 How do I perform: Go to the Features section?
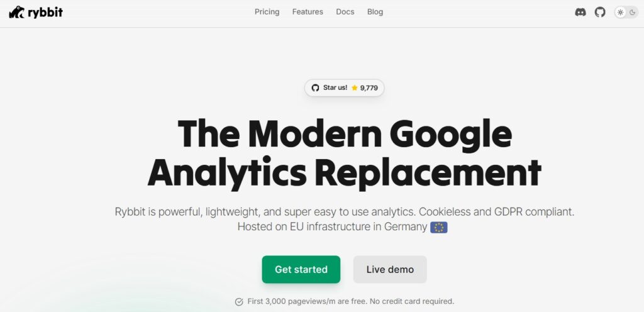pos(308,12)
